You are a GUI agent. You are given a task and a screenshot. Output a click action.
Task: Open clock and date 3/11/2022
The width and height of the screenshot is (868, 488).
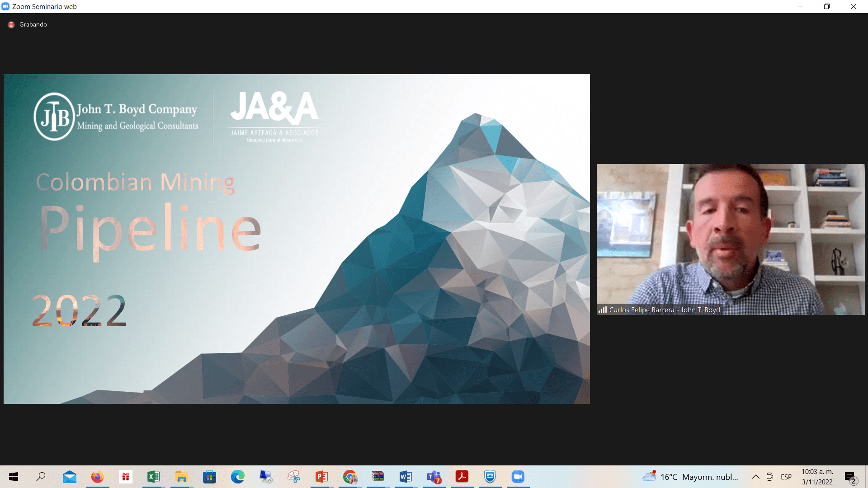click(817, 477)
